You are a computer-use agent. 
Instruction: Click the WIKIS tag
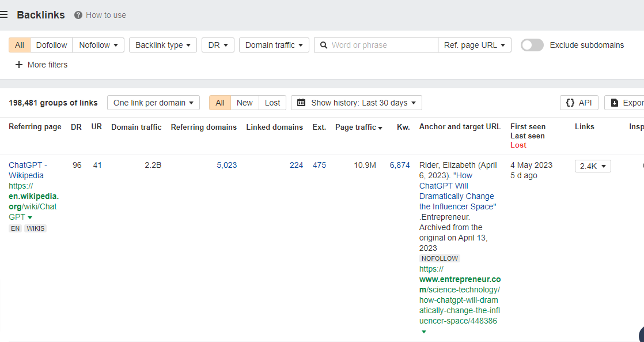[x=35, y=228]
